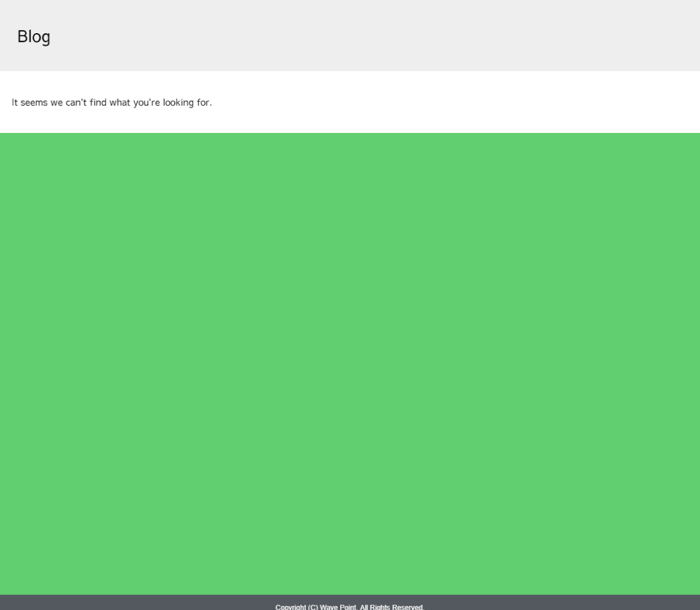Image resolution: width=700 pixels, height=610 pixels.
Task: Click "All Rights Reserved" in the footer
Action: pos(391,607)
